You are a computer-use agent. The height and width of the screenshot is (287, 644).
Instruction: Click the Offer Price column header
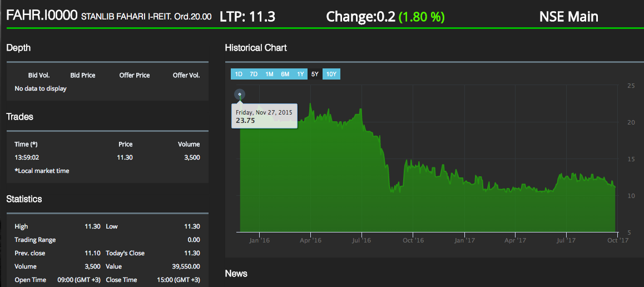point(135,75)
